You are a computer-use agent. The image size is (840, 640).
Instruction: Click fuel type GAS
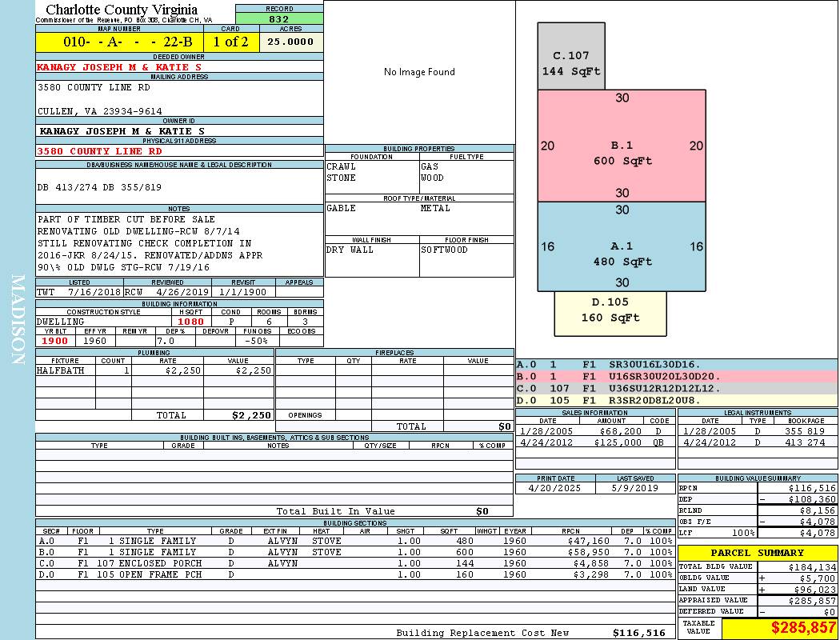tap(429, 166)
